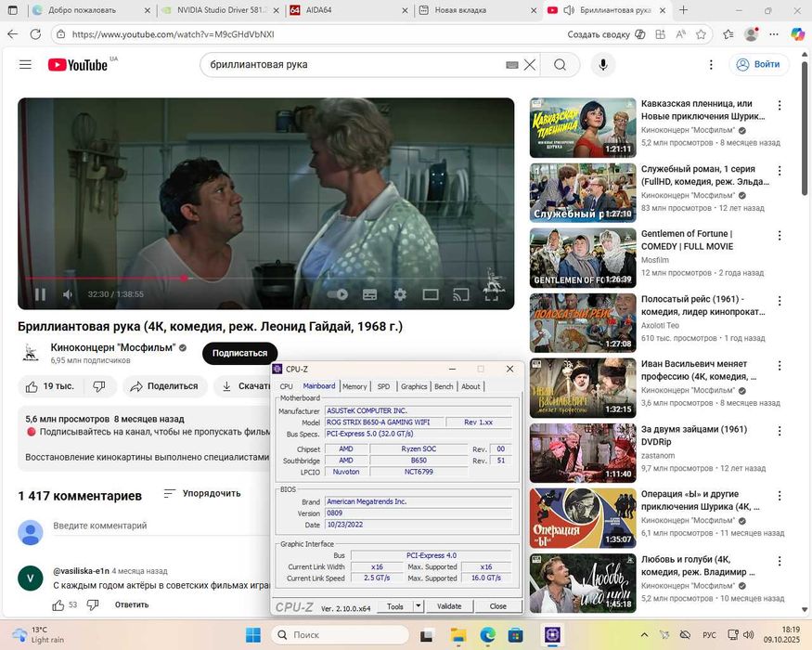Add this page to favorites star

pos(701,34)
